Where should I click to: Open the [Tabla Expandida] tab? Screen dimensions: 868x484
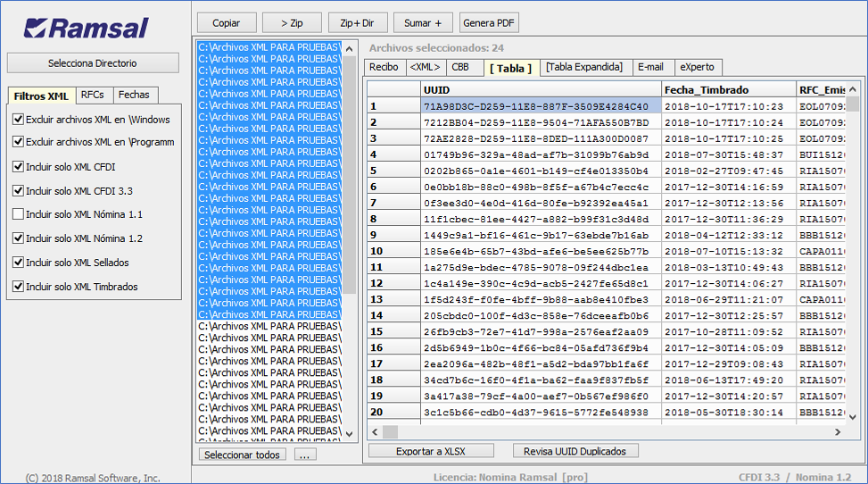[584, 67]
